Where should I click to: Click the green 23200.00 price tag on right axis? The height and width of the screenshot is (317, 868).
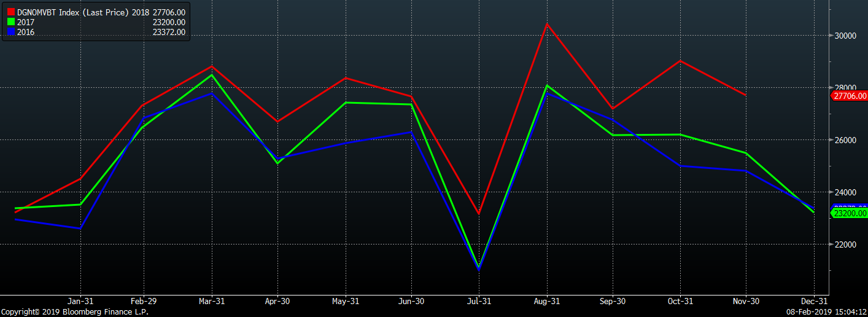tap(849, 213)
